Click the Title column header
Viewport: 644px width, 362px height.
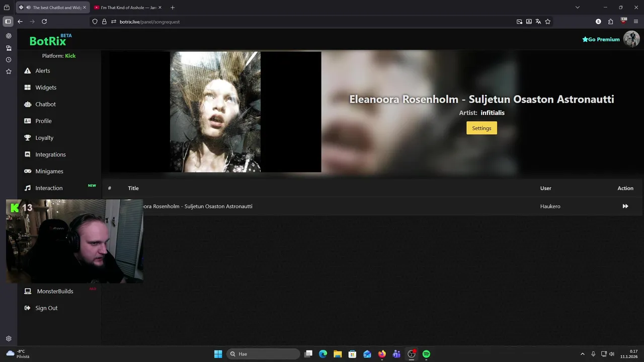tap(133, 188)
